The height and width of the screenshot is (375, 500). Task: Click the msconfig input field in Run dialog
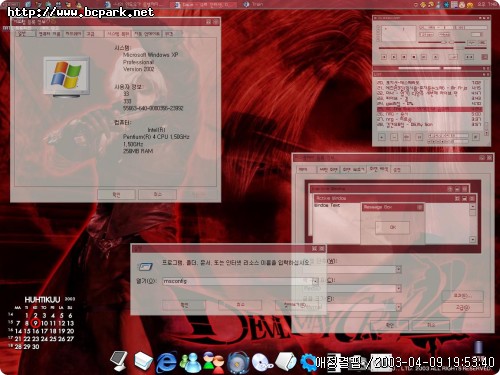(237, 281)
